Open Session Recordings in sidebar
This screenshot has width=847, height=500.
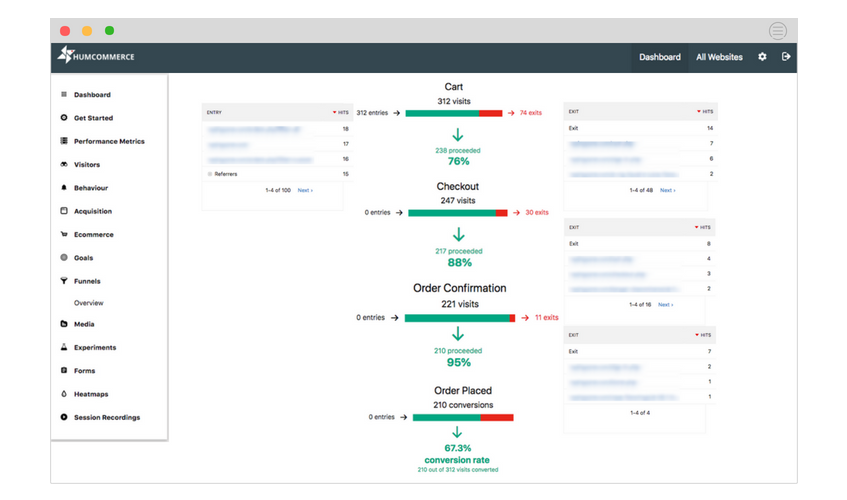(107, 417)
